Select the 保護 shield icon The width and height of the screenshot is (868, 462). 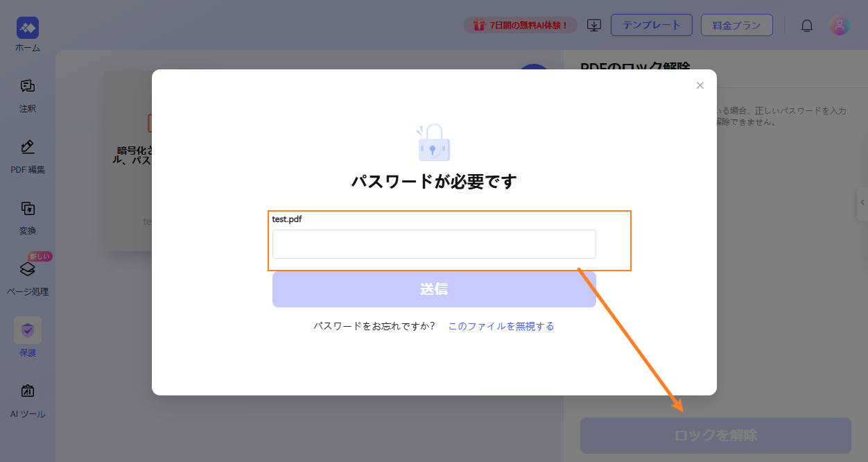[28, 330]
